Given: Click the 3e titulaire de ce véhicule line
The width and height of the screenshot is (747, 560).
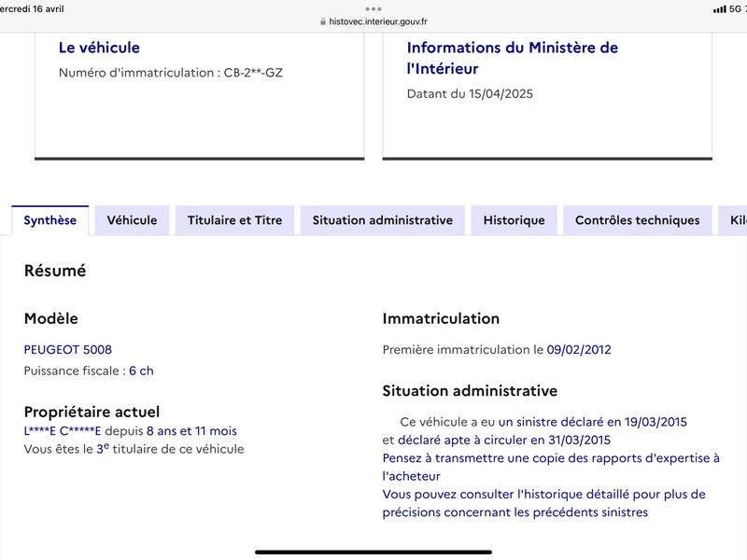Looking at the screenshot, I should coord(134,449).
